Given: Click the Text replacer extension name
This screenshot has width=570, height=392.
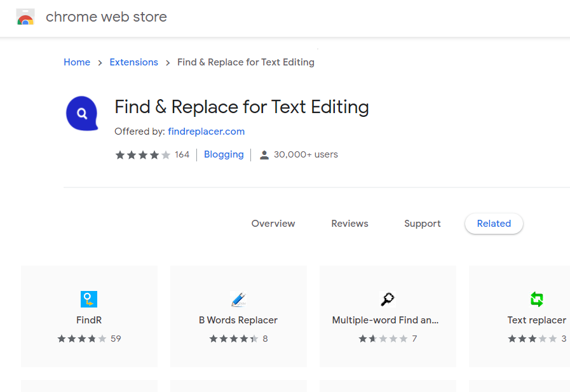Looking at the screenshot, I should click(x=537, y=320).
